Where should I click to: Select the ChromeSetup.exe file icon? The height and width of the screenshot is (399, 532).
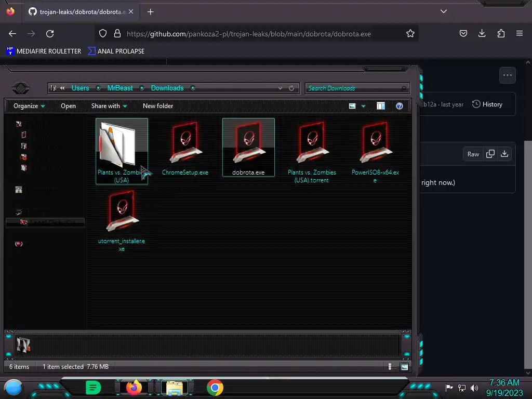pos(185,142)
